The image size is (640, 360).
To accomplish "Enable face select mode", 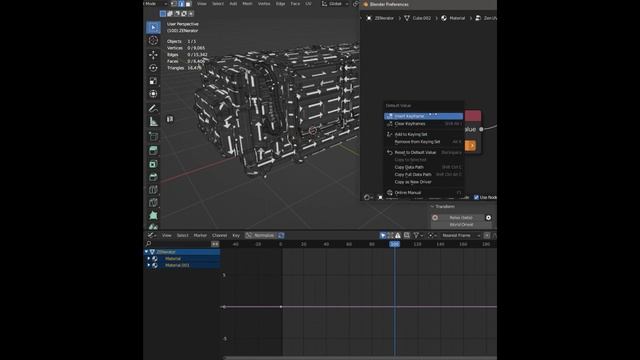I will (x=188, y=4).
